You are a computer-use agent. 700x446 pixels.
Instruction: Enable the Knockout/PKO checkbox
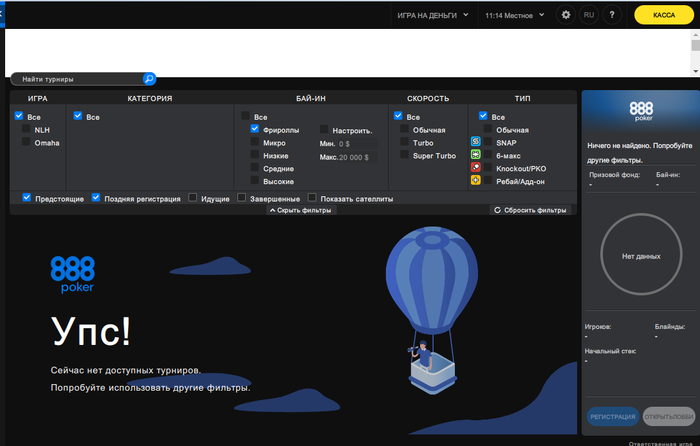point(488,167)
